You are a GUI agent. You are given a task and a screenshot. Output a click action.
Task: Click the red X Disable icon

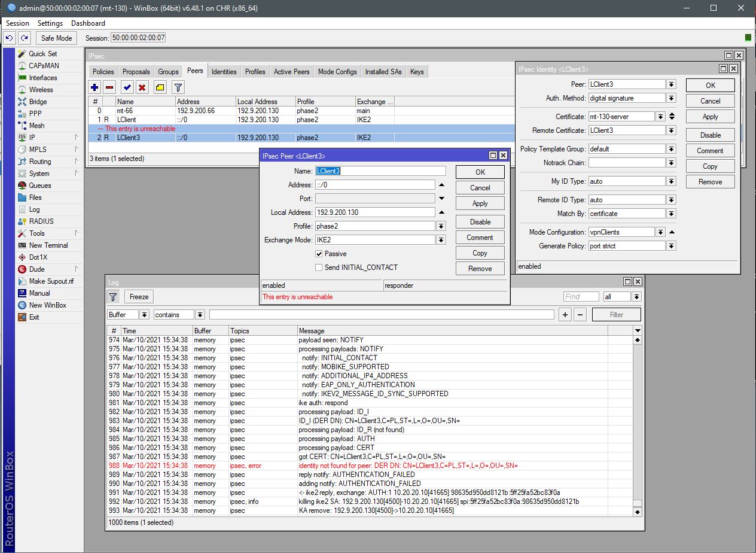tap(142, 87)
